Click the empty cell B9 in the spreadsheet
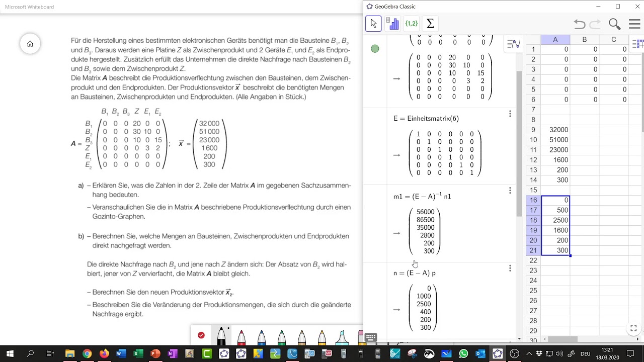 point(585,130)
